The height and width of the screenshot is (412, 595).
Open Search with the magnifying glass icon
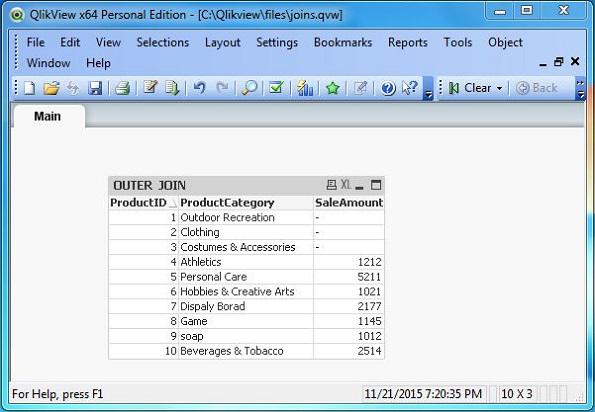[x=249, y=88]
